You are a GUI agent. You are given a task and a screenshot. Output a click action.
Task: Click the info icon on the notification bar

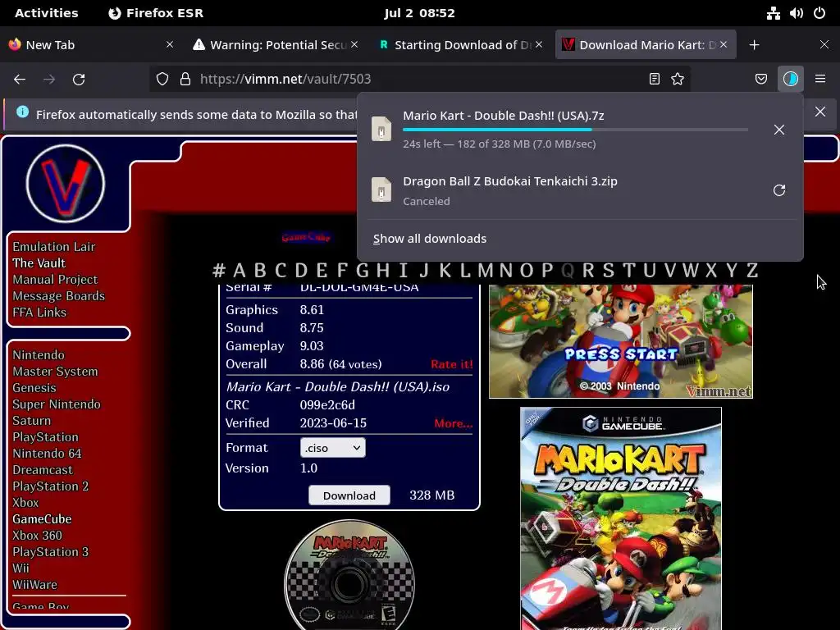coord(22,112)
